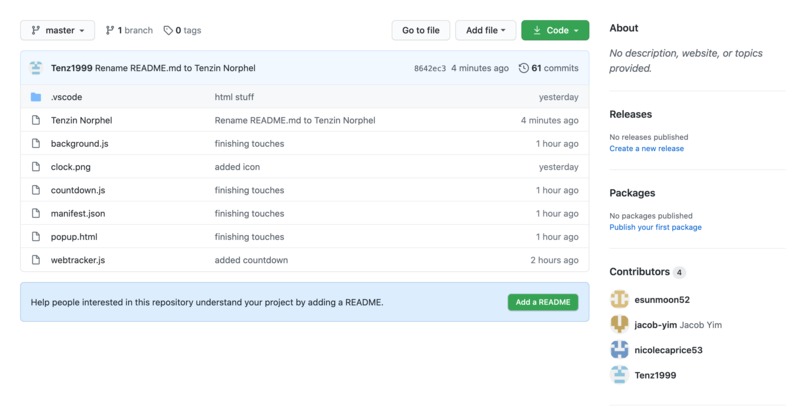This screenshot has width=806, height=408.
Task: Open the popup.html file
Action: [x=74, y=236]
